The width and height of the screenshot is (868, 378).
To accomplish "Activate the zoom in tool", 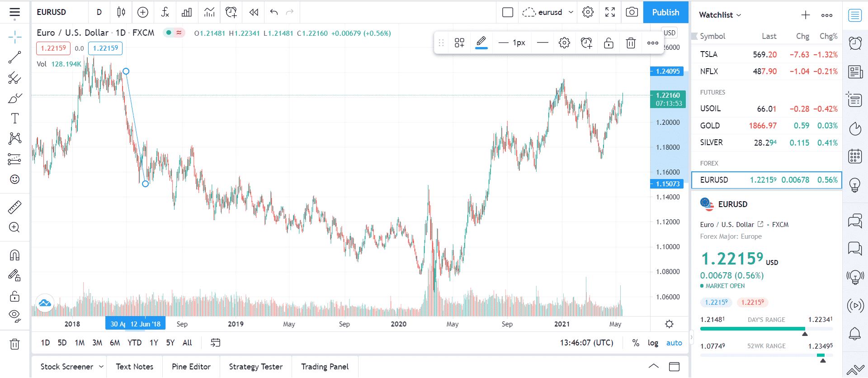I will (14, 227).
